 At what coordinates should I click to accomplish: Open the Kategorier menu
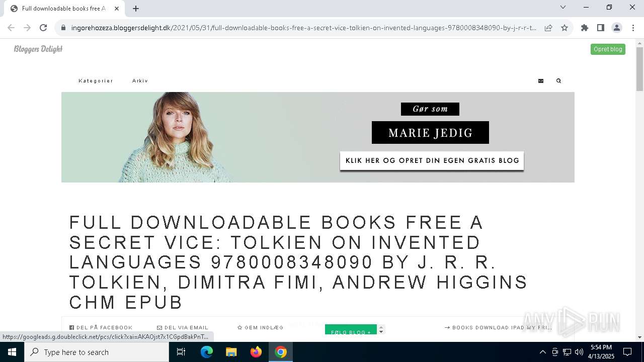point(96,80)
